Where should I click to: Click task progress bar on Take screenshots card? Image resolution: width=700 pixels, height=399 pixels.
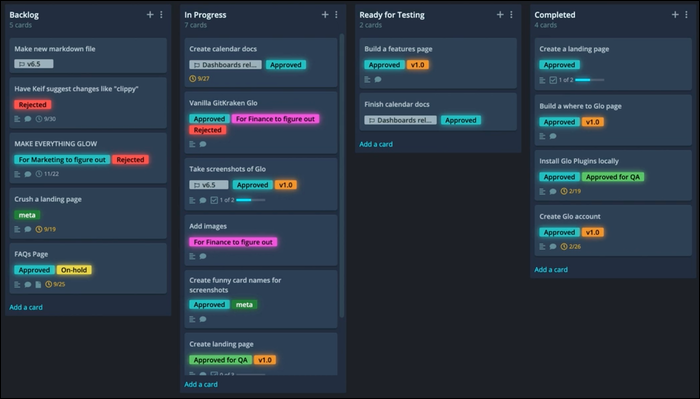pyautogui.click(x=250, y=200)
